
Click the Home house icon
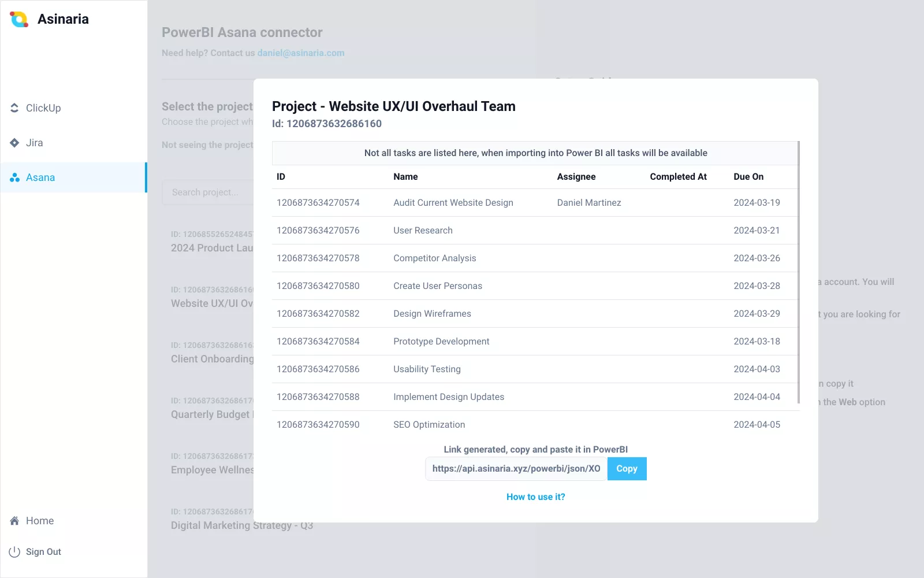coord(14,521)
